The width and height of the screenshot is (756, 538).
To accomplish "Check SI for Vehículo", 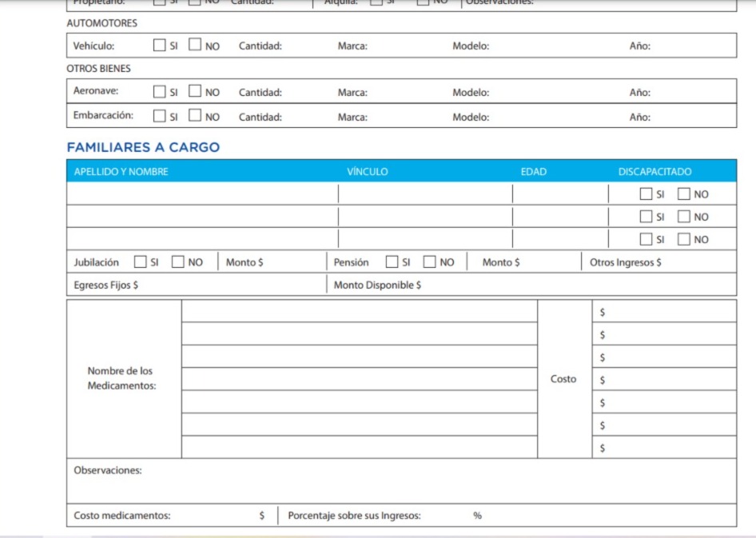I will coord(159,45).
